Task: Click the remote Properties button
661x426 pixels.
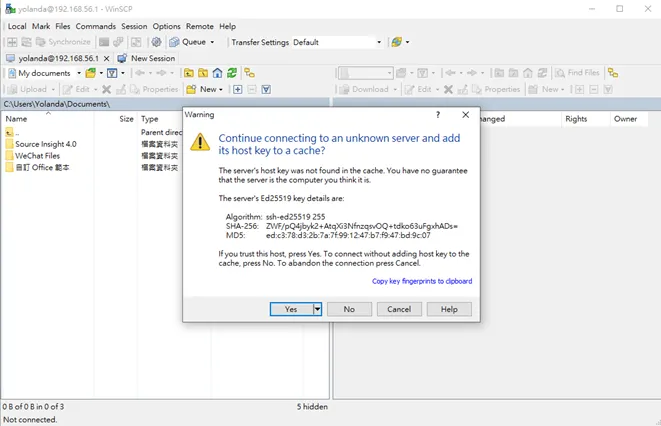Action: pyautogui.click(x=496, y=89)
